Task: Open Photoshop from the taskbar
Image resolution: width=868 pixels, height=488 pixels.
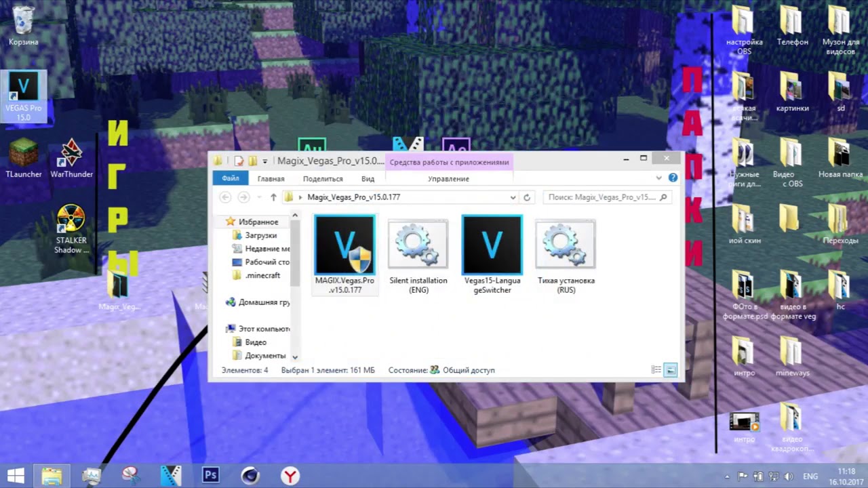Action: click(x=210, y=476)
